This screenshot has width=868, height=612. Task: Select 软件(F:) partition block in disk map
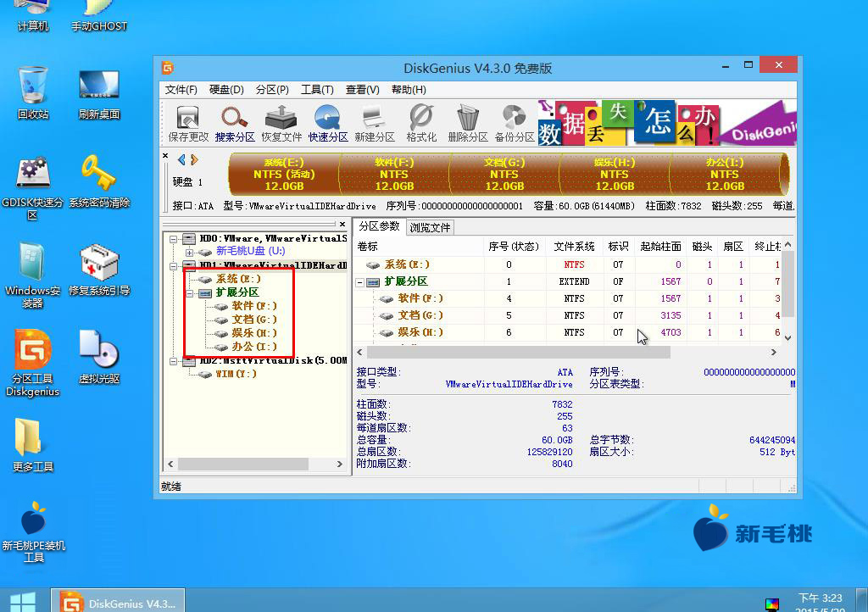[x=394, y=175]
